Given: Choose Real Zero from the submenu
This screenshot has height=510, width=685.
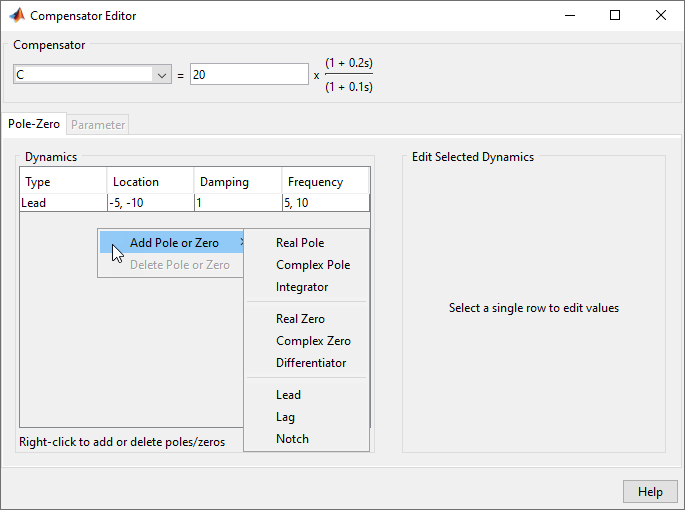Looking at the screenshot, I should [300, 319].
